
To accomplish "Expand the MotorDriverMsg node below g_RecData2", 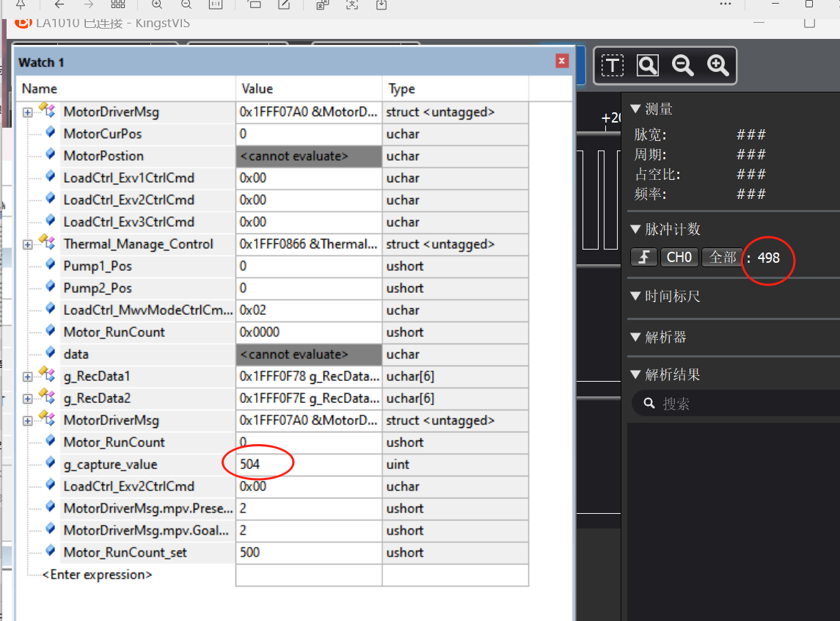I will [x=27, y=421].
